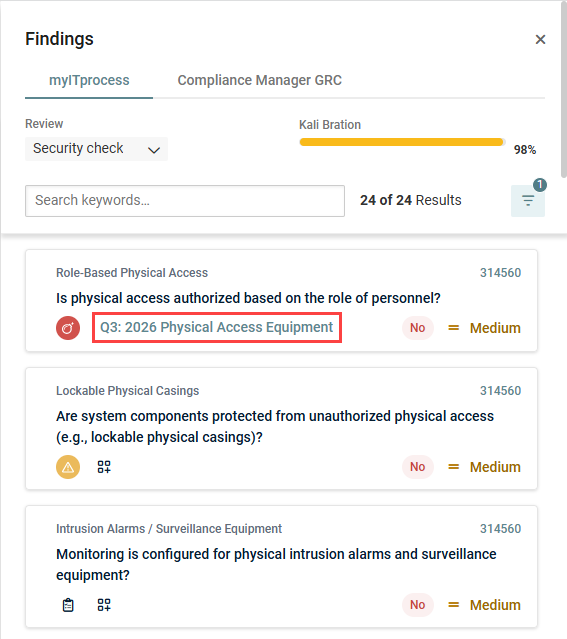Switch to the Compliance Manager GRC tab

pyautogui.click(x=260, y=81)
